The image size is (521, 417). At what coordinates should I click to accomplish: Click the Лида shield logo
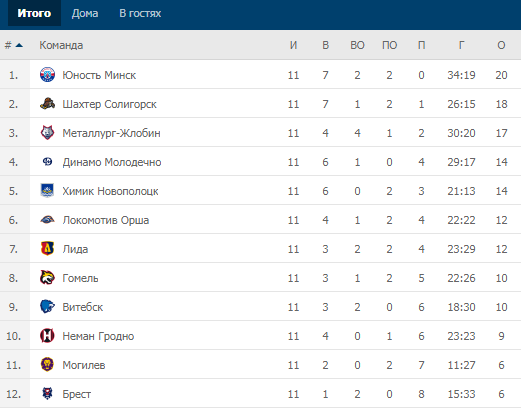coord(47,249)
